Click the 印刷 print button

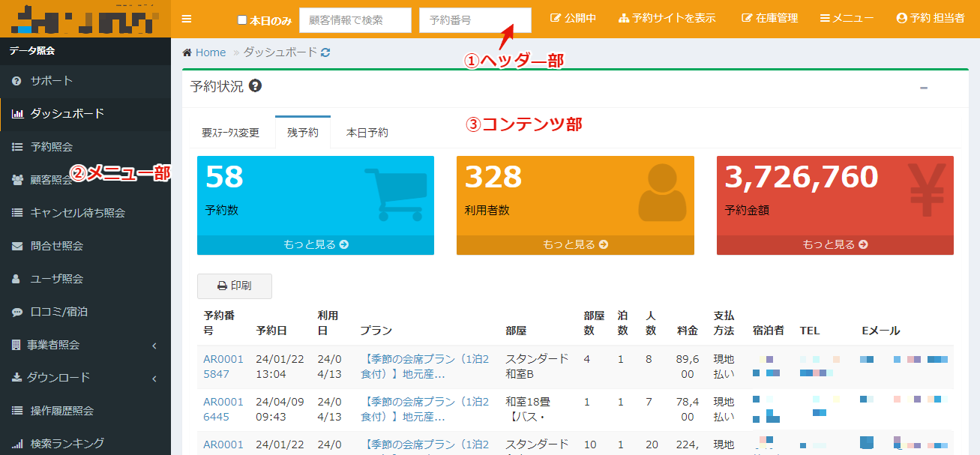(x=235, y=286)
